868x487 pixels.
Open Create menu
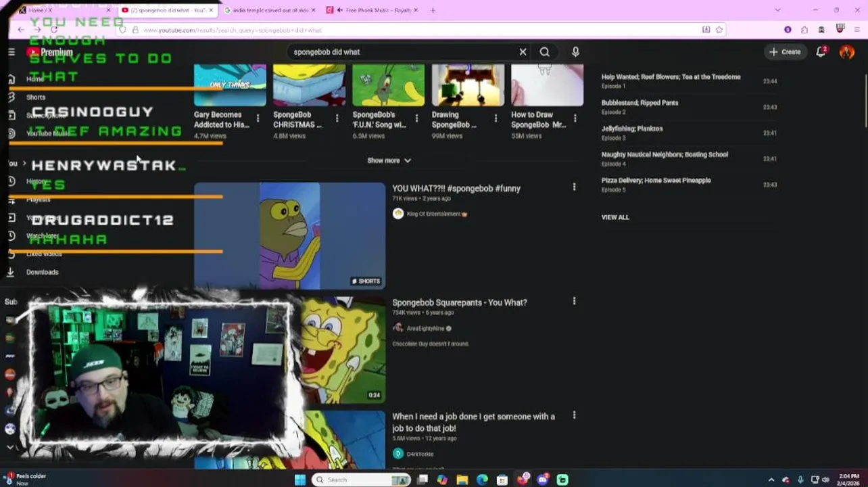pos(784,52)
